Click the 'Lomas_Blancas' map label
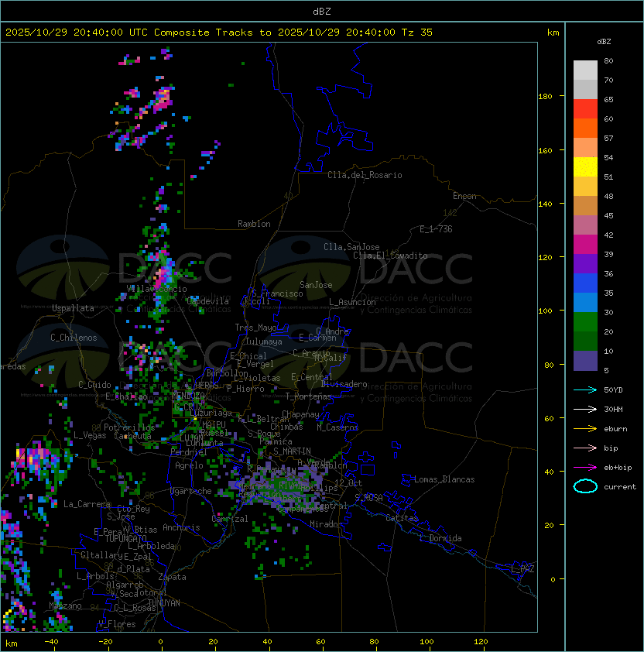 coord(444,479)
